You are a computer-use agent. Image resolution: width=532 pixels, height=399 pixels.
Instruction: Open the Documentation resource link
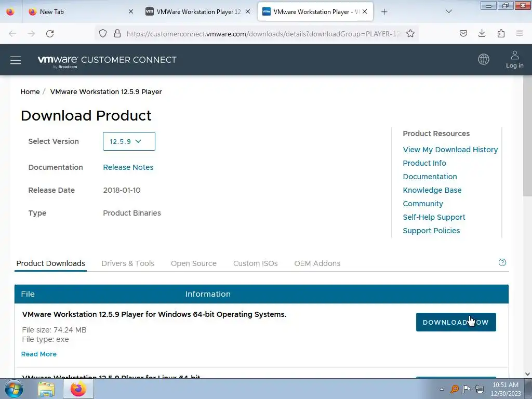pos(430,177)
